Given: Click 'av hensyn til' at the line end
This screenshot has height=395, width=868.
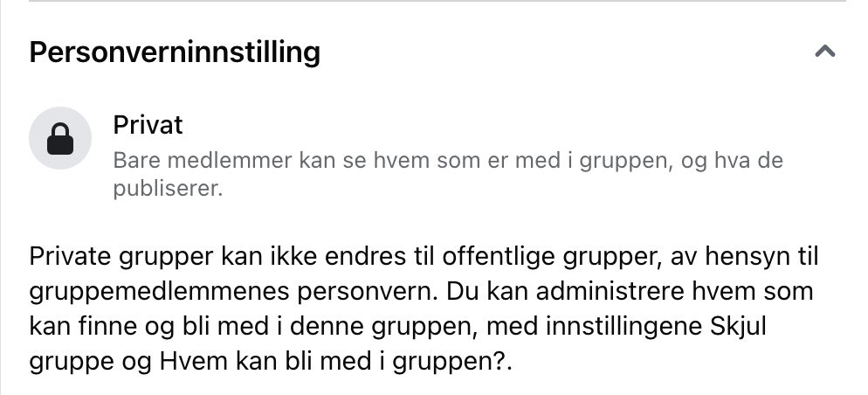Looking at the screenshot, I should coord(745,257).
